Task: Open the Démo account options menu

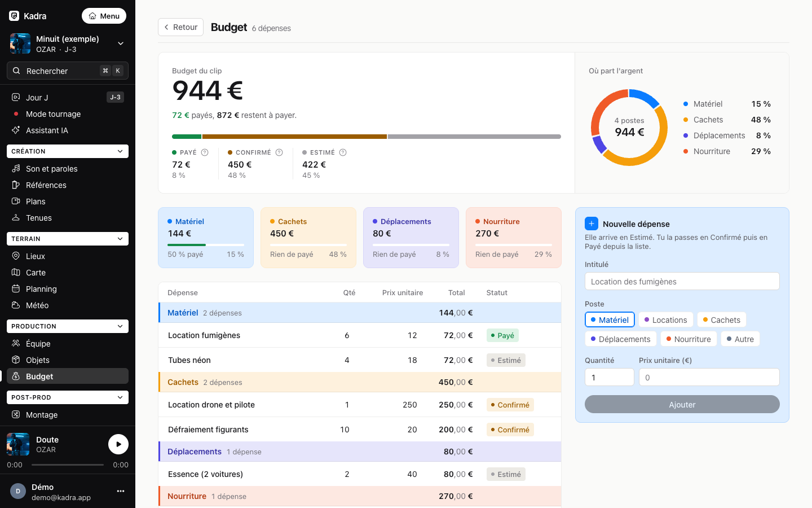Action: click(121, 491)
